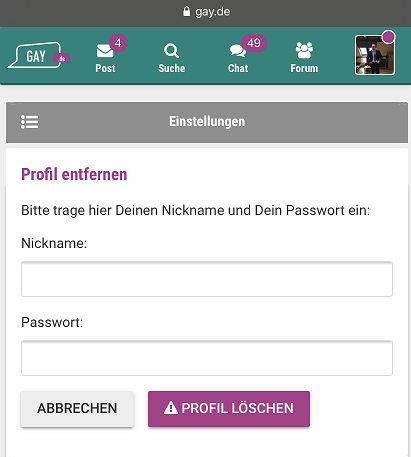The width and height of the screenshot is (411, 457).
Task: Select the Post menu label
Action: click(x=105, y=68)
